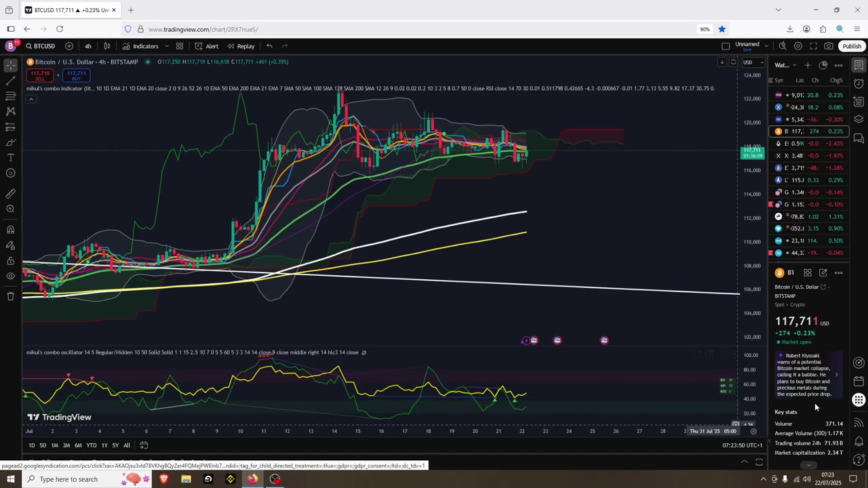The image size is (868, 488).
Task: Select the Text annotation tool
Action: click(x=10, y=158)
